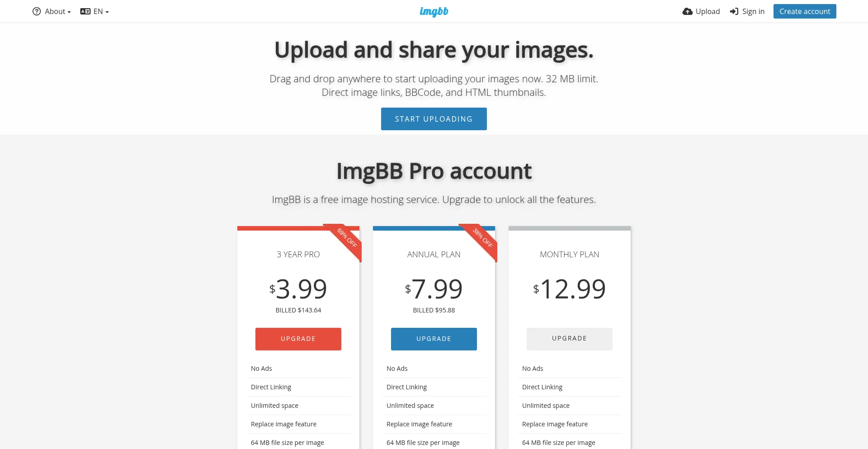
Task: Click the language translate icon
Action: (85, 11)
